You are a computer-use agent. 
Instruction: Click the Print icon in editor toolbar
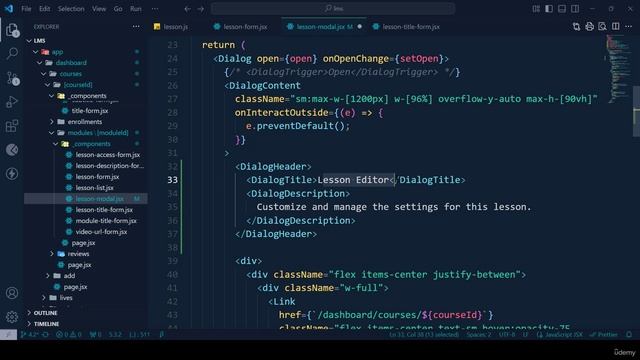click(589, 27)
